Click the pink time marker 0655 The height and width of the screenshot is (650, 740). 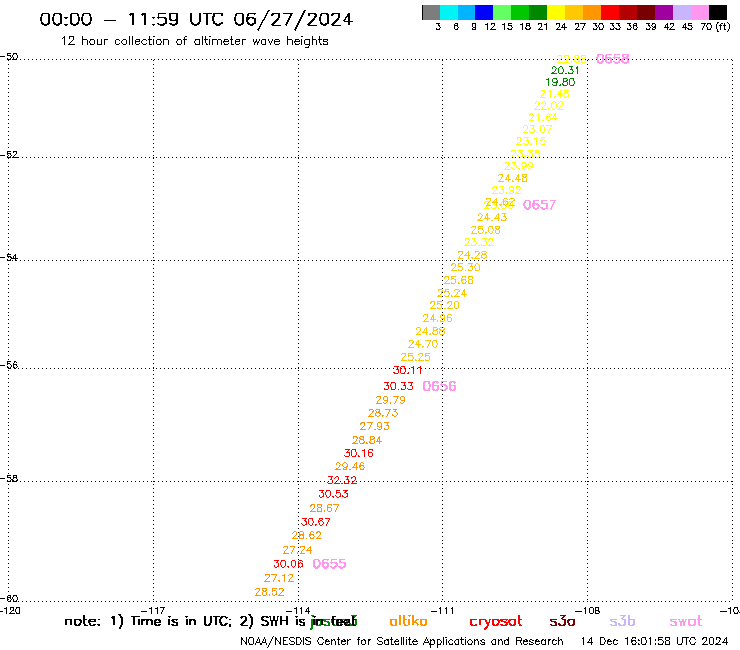[x=329, y=564]
